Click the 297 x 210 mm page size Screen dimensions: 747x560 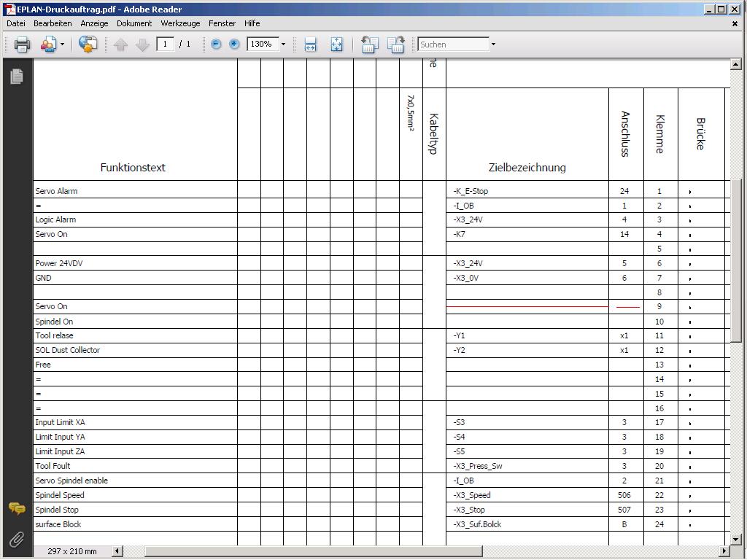click(x=72, y=551)
